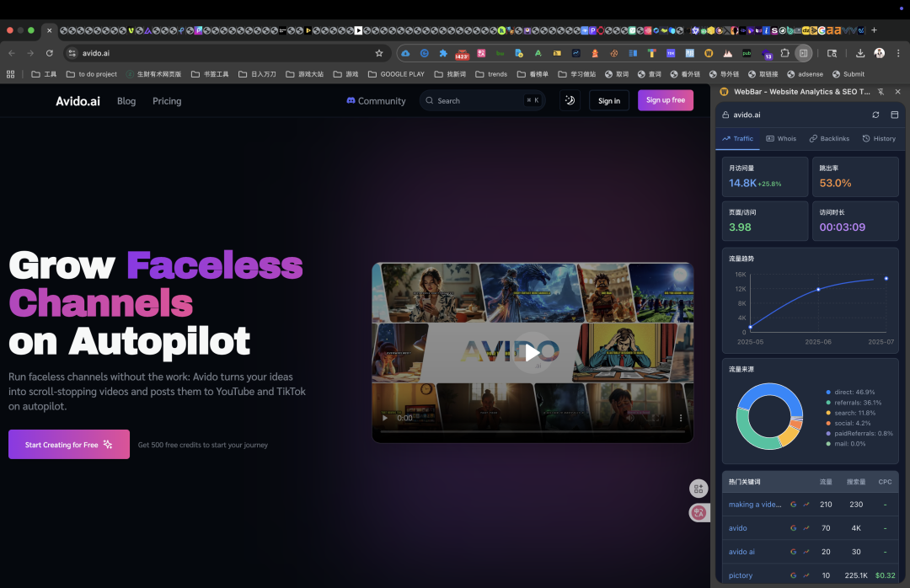This screenshot has height=588, width=910.
Task: Open the trends bookmarks folder
Action: pos(491,74)
